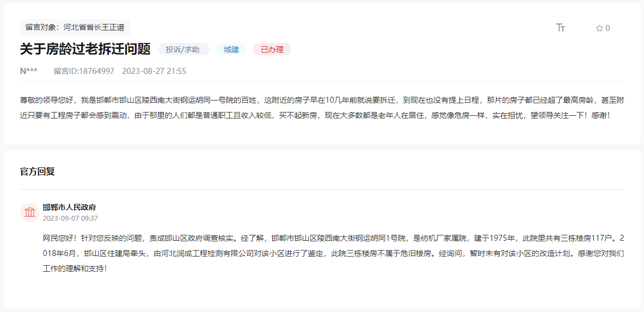Click the post date 2023-08-27 21:55
This screenshot has height=312, width=644.
(x=154, y=71)
